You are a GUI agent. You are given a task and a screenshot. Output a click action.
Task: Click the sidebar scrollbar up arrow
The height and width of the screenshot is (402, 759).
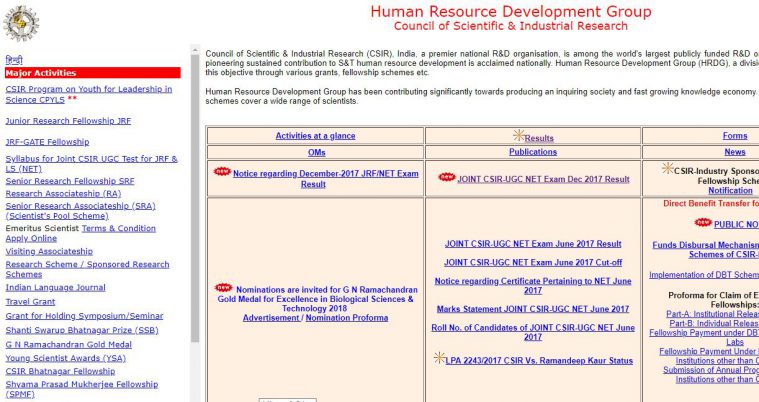195,49
